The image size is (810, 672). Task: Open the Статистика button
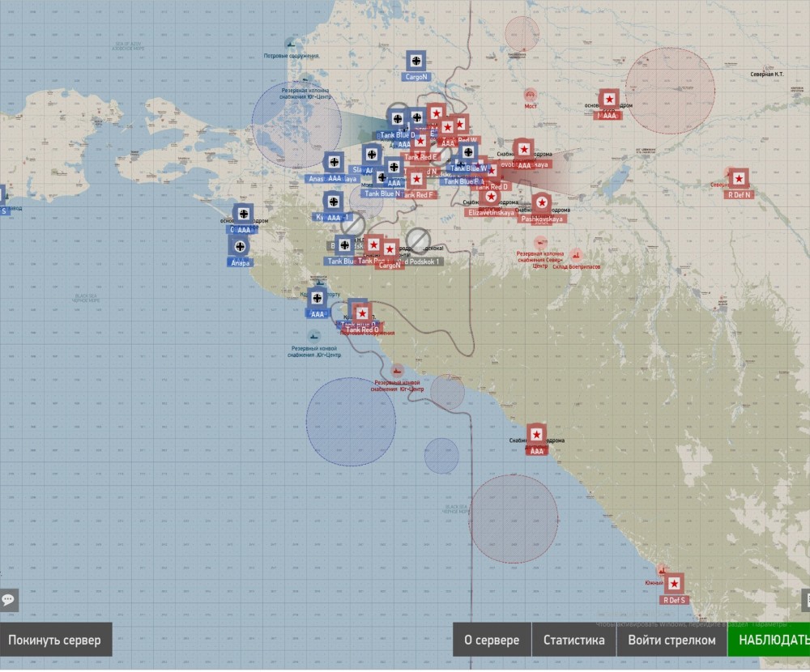pos(574,640)
